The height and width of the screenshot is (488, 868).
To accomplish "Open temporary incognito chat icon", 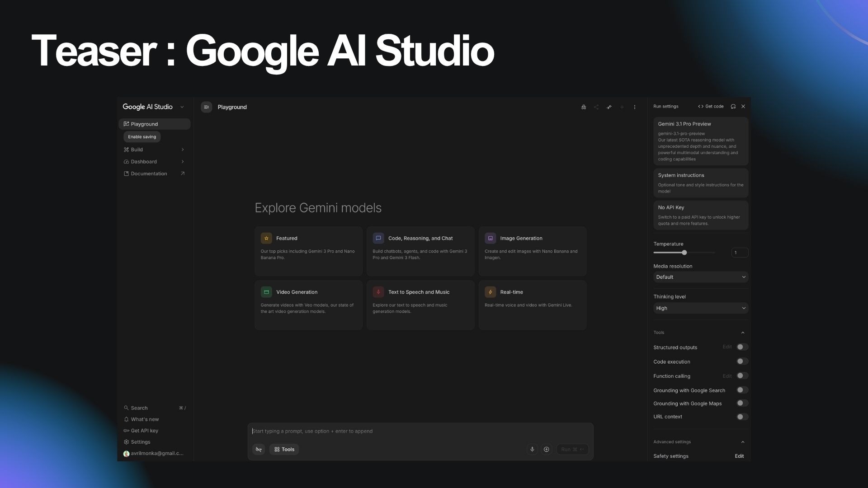I will point(584,107).
